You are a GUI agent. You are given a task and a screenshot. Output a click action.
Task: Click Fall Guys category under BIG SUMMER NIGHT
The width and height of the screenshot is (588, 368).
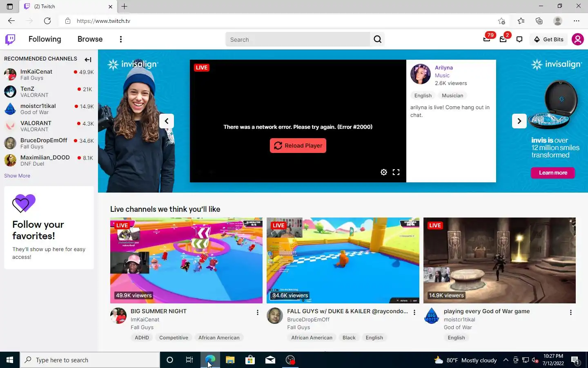click(142, 328)
